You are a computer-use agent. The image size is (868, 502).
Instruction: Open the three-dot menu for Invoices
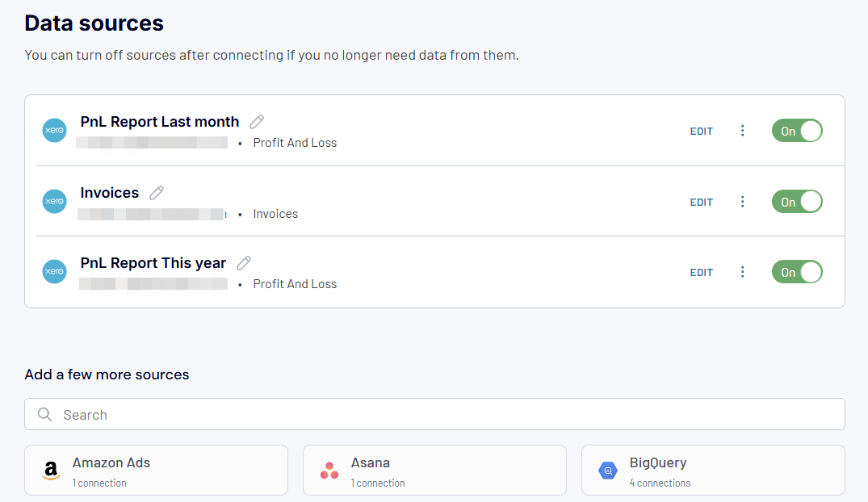tap(743, 202)
